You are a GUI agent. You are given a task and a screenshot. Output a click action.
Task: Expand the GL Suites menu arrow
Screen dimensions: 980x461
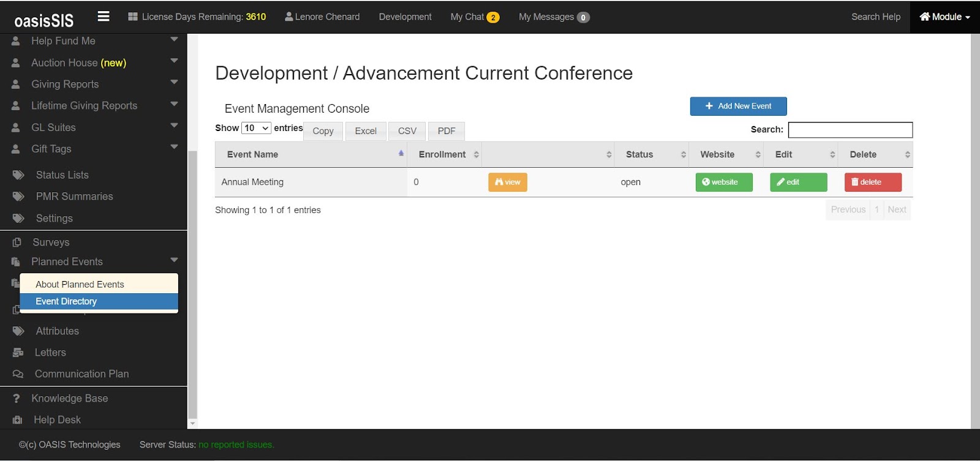tap(174, 126)
